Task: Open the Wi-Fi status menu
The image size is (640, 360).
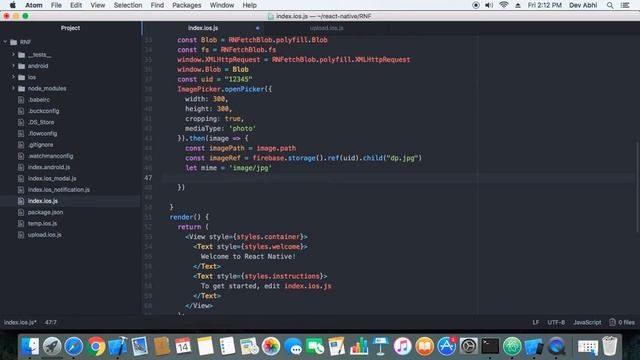Action: [504, 5]
